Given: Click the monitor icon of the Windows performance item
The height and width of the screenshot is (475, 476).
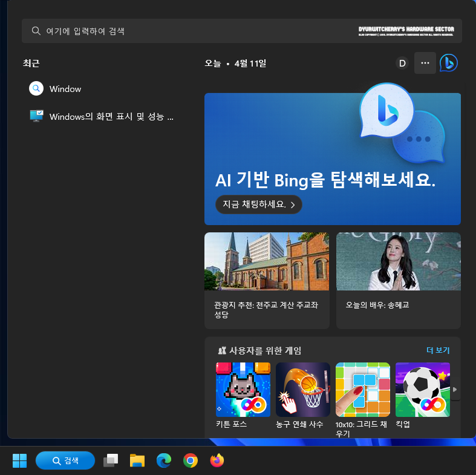Looking at the screenshot, I should (x=36, y=116).
